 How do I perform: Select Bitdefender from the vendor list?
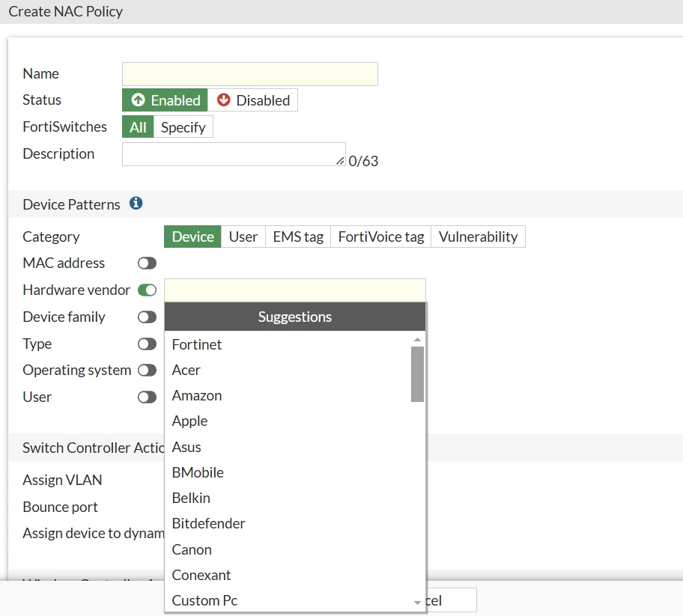pyautogui.click(x=288, y=523)
